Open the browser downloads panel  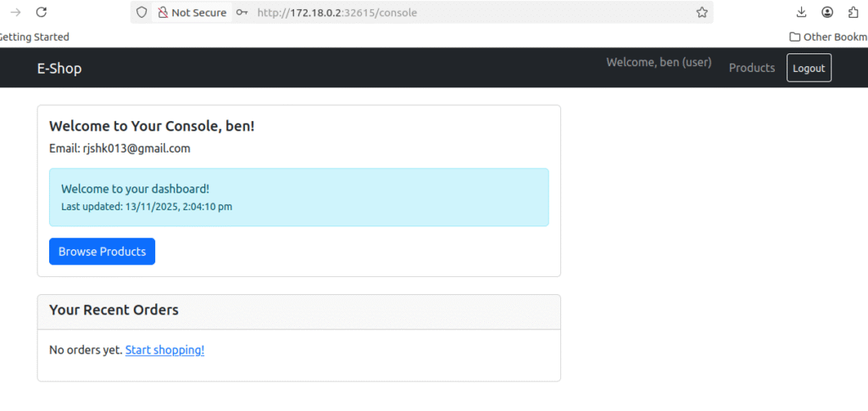(x=802, y=13)
